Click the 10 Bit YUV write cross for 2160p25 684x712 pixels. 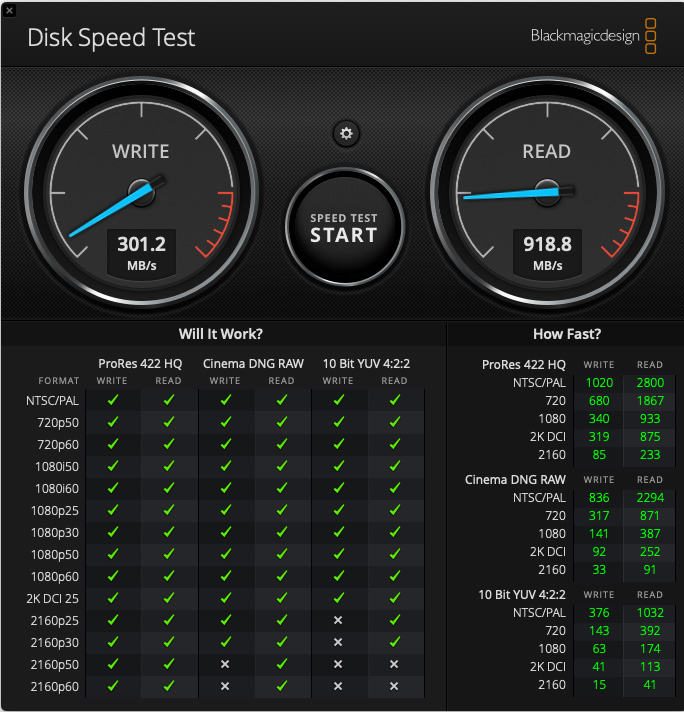pos(338,620)
